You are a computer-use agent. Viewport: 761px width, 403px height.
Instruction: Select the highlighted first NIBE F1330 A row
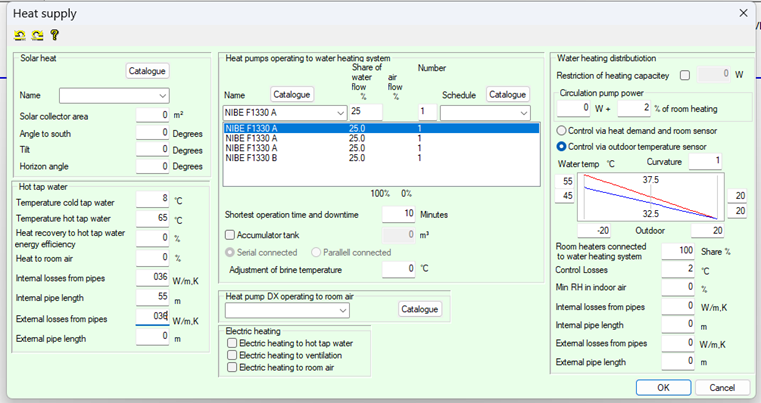[251, 128]
